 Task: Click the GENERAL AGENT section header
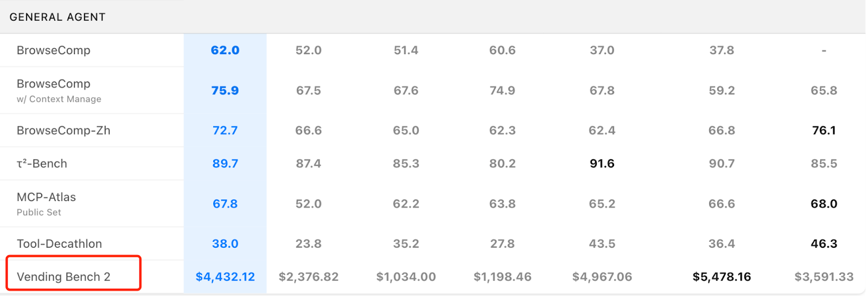tap(58, 17)
